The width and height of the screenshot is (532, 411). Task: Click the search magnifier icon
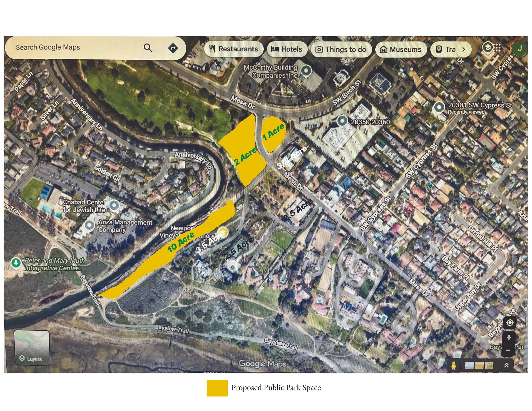(x=148, y=48)
